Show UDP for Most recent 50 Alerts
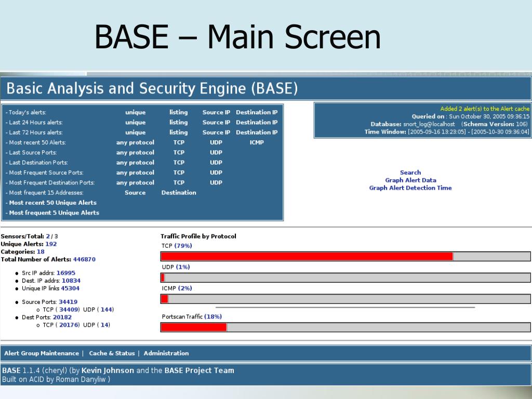532x399 pixels. pyautogui.click(x=216, y=142)
